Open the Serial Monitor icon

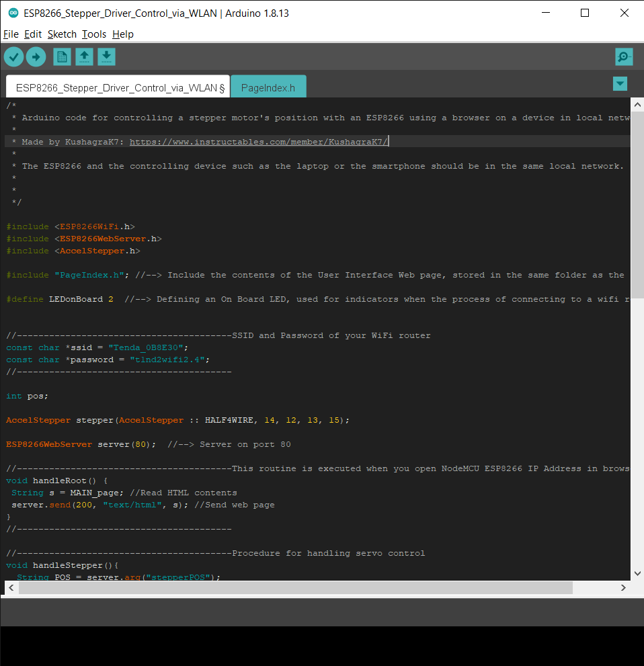pyautogui.click(x=623, y=56)
